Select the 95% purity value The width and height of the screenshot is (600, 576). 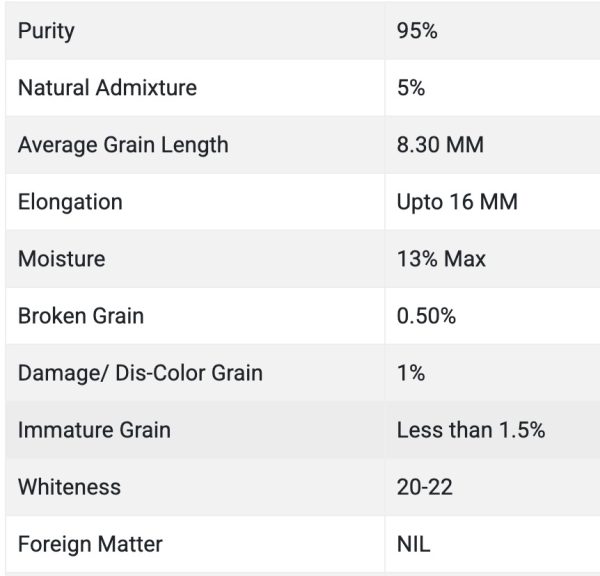(417, 31)
